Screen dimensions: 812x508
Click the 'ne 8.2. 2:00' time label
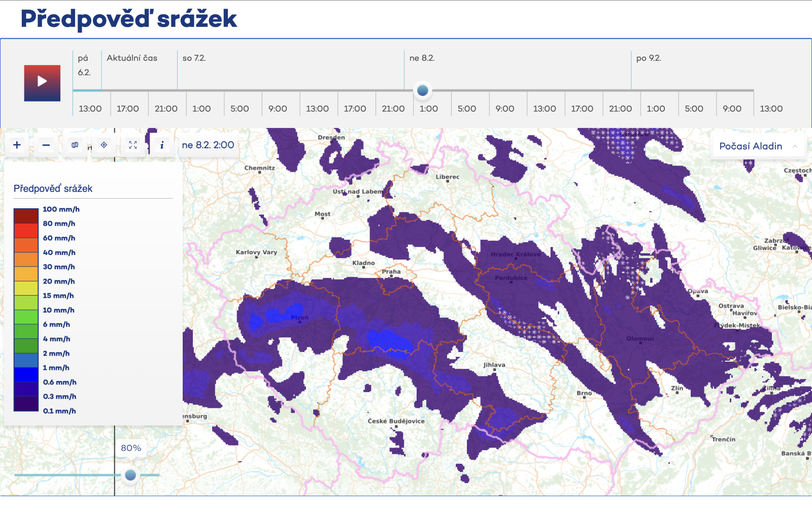[x=208, y=145]
